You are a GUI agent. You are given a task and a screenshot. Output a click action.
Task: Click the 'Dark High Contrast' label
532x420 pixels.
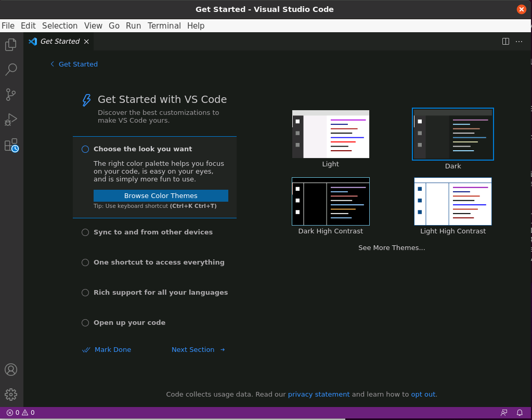[330, 231]
